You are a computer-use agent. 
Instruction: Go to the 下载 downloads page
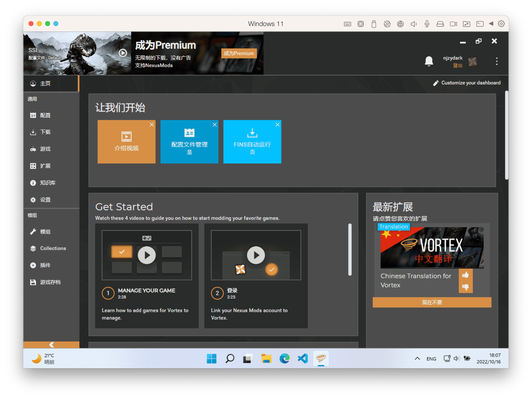tap(51, 132)
